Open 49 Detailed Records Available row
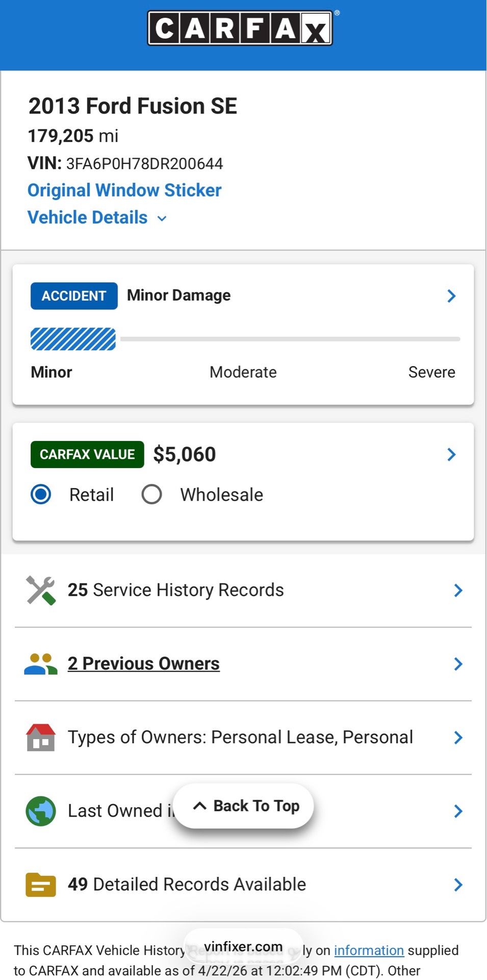Screen dimensions: 487x980 [x=243, y=885]
